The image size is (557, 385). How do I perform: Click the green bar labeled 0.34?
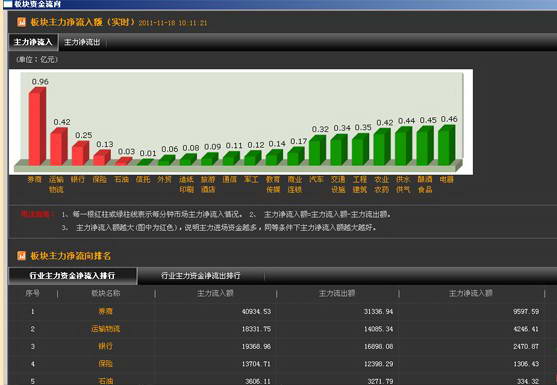point(339,150)
